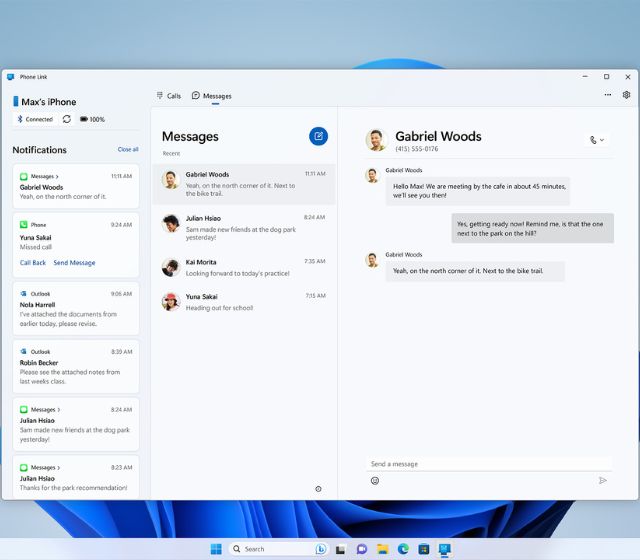
Task: Expand Messages chevron in 8:24 AM Julian notification
Action: [58, 409]
